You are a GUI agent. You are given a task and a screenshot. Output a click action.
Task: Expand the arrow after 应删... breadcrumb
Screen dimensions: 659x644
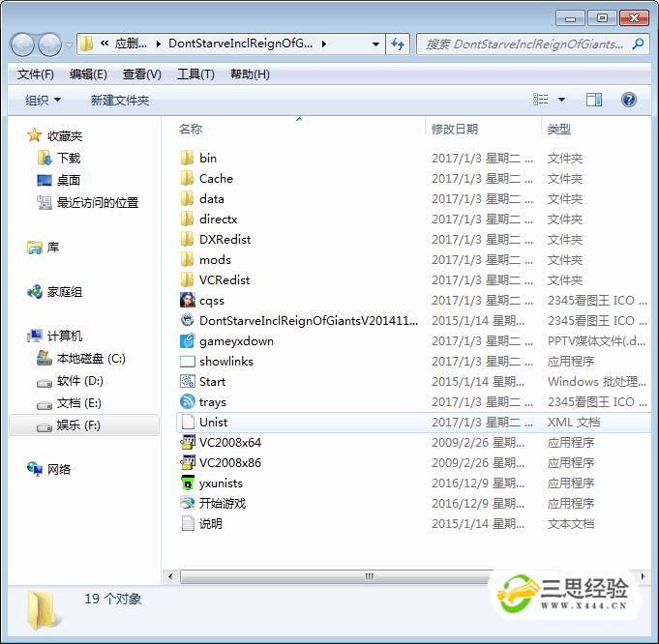pos(158,44)
